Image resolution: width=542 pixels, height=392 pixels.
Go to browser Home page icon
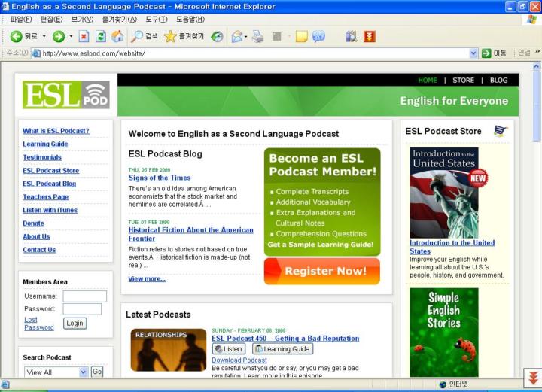tap(117, 36)
